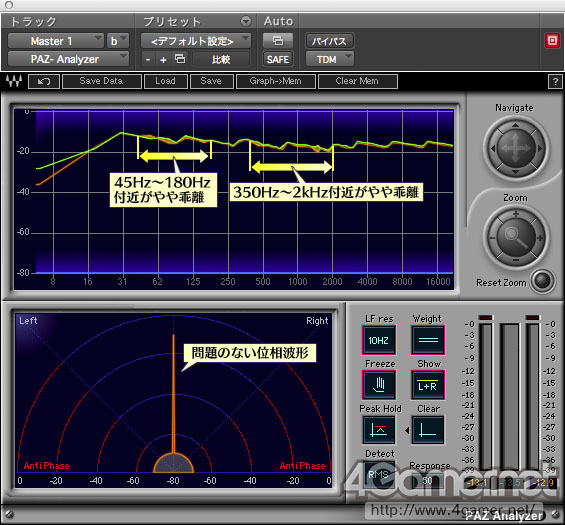Screen dimensions: 565x525
Task: Click the center cross of the Navigate pad
Action: [x=516, y=148]
